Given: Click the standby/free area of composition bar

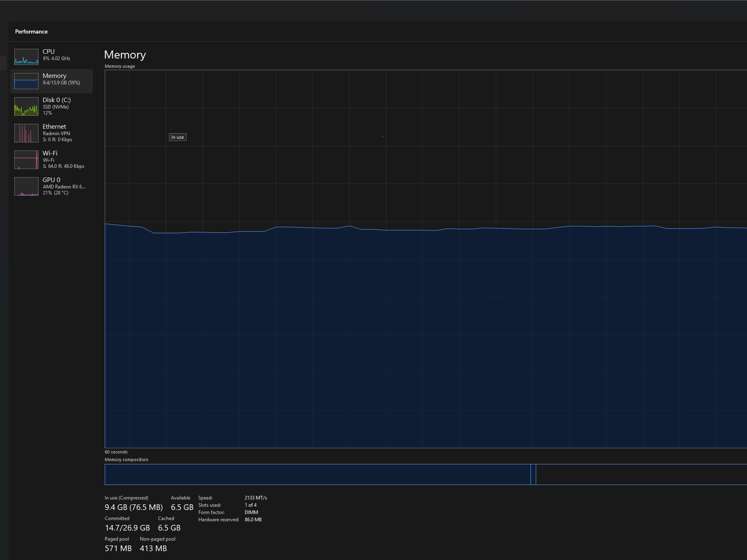Looking at the screenshot, I should tap(642, 474).
